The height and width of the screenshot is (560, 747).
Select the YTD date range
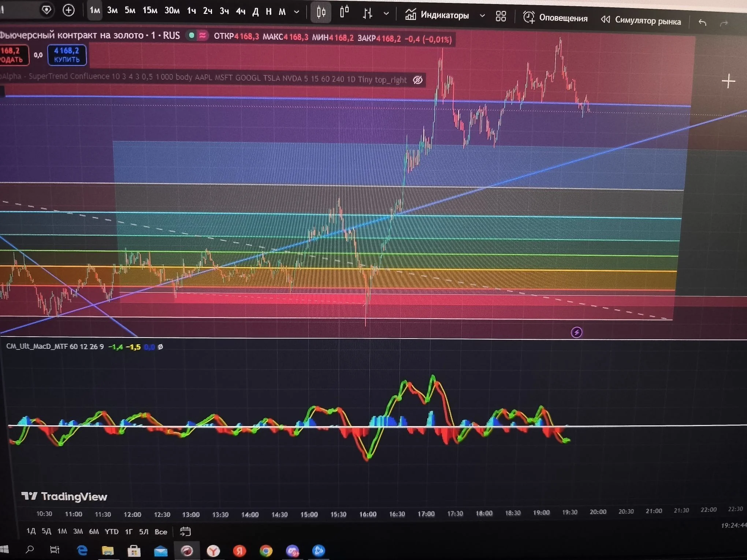tap(111, 531)
